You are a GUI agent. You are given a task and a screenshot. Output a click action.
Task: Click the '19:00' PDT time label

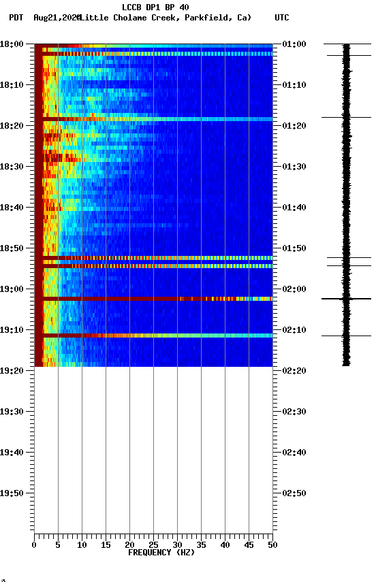pos(12,289)
